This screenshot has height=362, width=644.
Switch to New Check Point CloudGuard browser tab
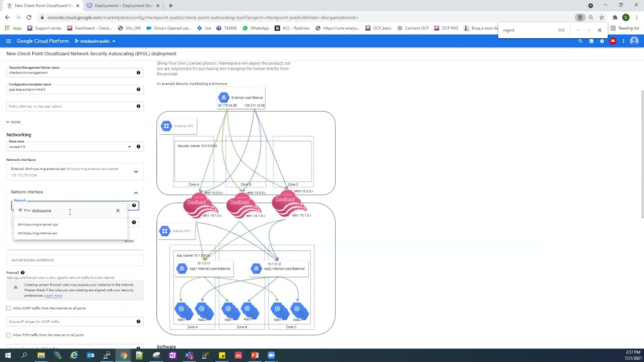[43, 6]
